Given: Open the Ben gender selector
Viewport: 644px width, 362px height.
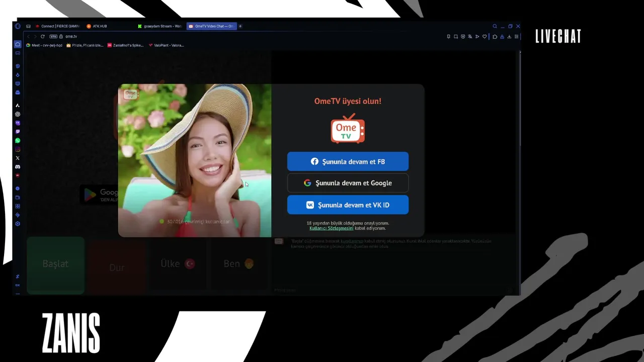Looking at the screenshot, I should (x=238, y=263).
